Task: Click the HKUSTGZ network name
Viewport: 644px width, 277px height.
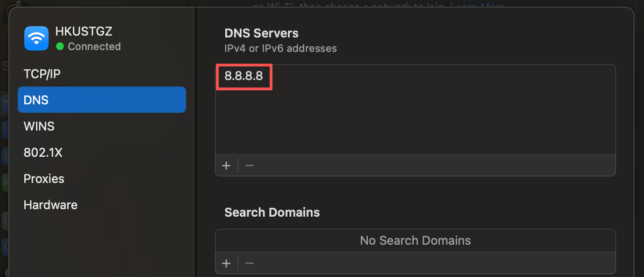Action: point(84,31)
